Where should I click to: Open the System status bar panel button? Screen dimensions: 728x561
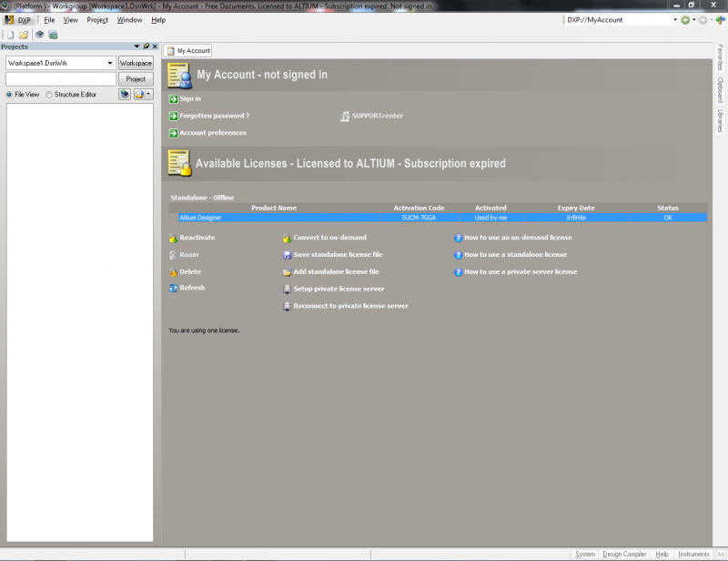[585, 554]
